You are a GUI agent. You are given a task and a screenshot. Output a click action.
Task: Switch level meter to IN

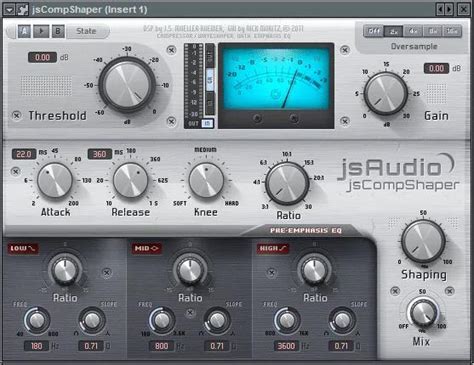[208, 124]
